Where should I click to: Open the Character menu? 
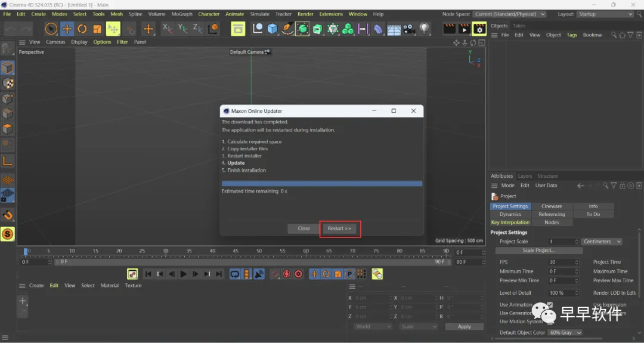pos(209,14)
